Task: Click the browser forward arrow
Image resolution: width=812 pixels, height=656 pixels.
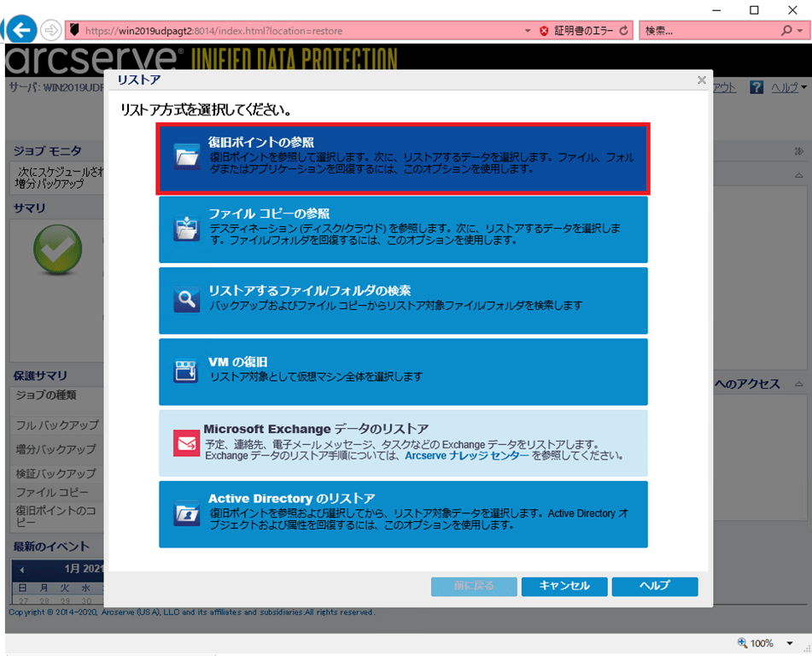Action: pos(50,31)
